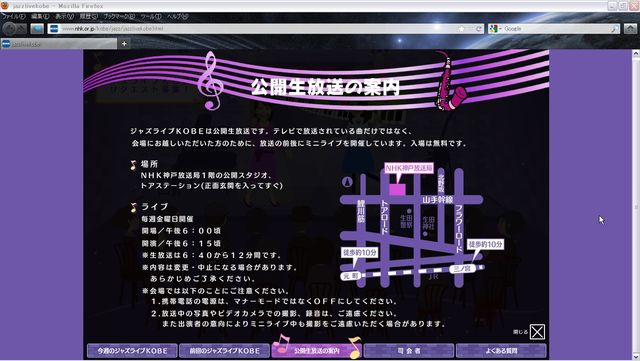Open the 履歴 history menu

88,16
